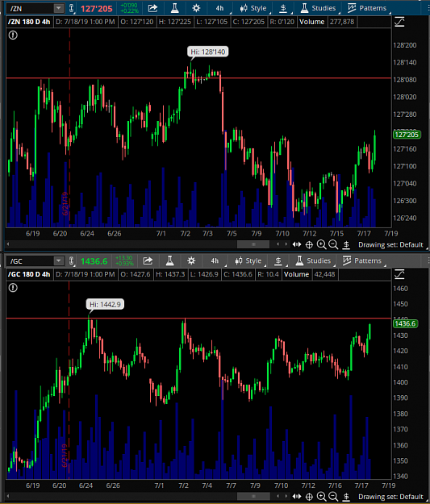Click 1436.6 price tag on /GC axis
Viewport: 430px width, 504px height.
click(405, 323)
